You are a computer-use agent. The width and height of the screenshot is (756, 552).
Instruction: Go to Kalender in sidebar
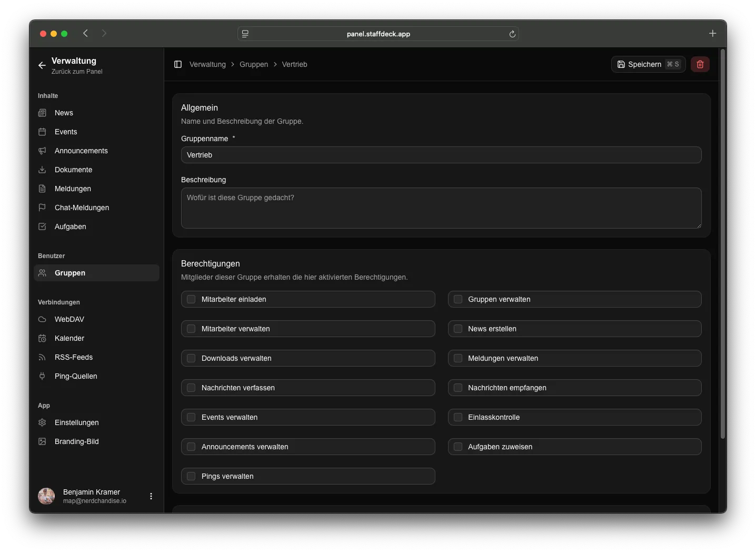tap(96, 338)
